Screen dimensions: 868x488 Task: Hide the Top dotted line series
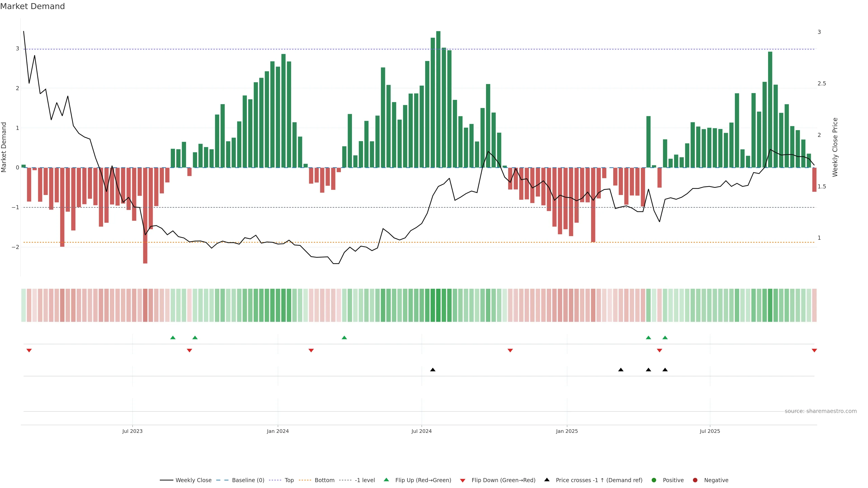tap(289, 480)
